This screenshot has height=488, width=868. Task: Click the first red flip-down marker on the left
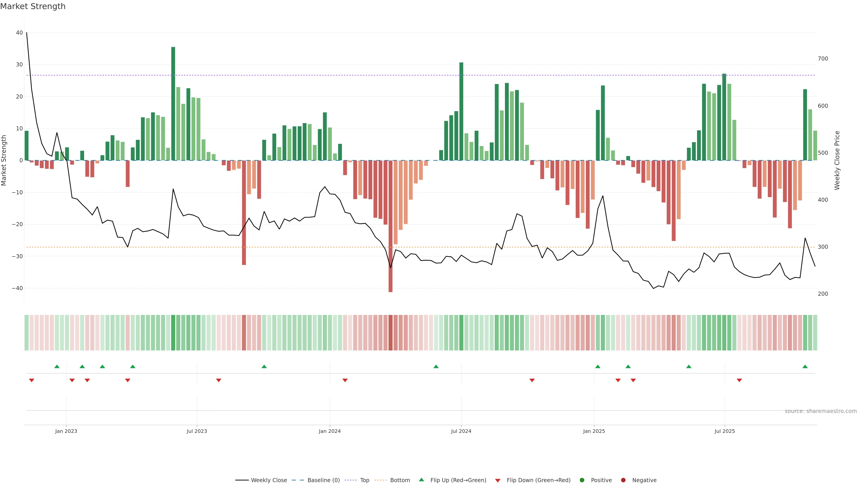click(x=32, y=380)
